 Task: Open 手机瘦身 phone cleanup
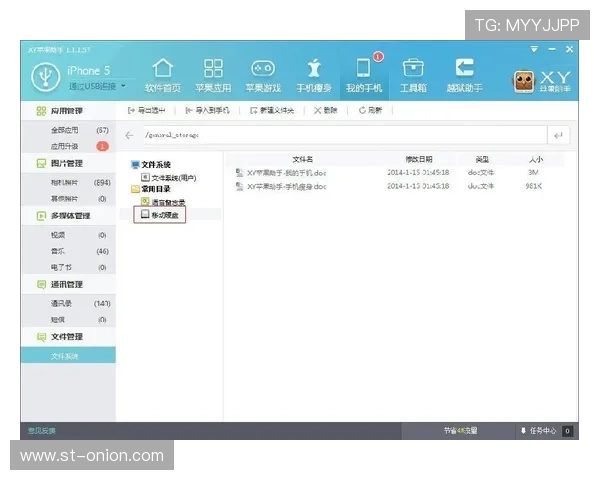coord(314,76)
